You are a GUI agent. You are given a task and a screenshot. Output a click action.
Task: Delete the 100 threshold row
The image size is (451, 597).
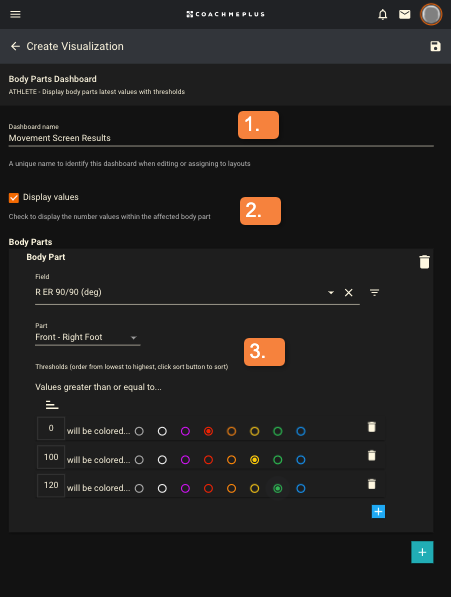coord(372,455)
